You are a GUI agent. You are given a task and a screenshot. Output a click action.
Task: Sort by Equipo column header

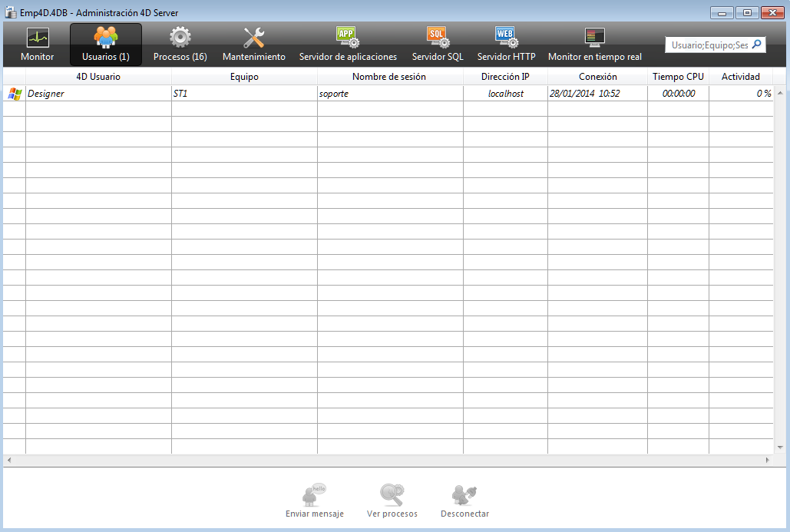tap(244, 77)
